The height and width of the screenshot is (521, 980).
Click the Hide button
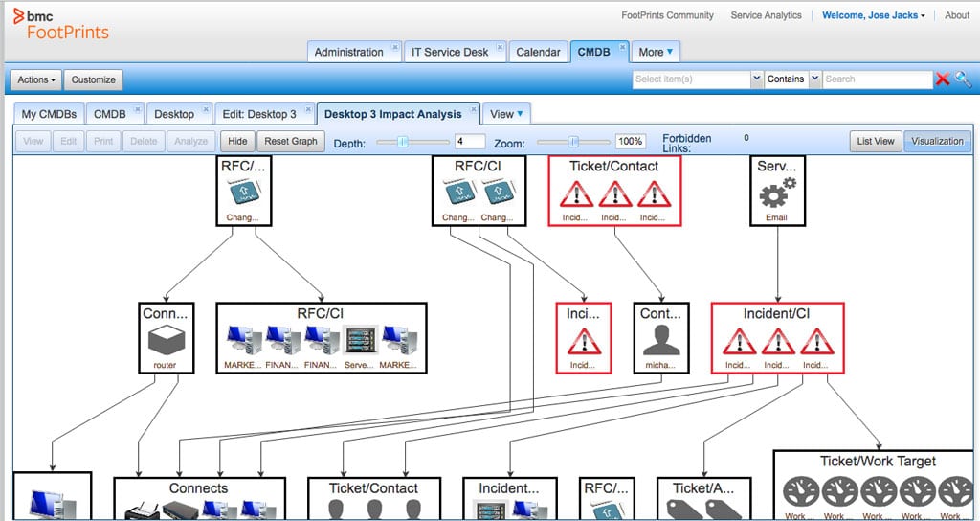coord(237,141)
